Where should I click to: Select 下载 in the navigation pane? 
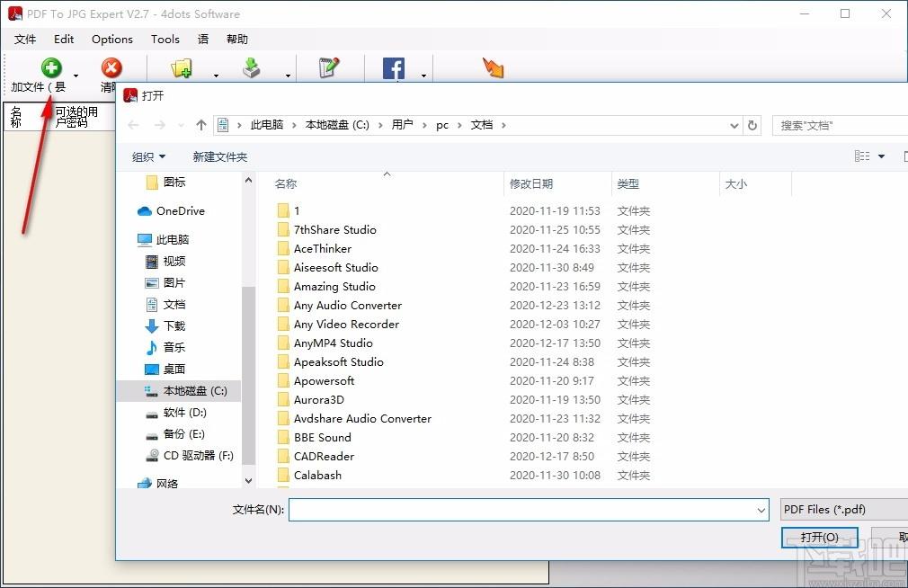[x=165, y=326]
